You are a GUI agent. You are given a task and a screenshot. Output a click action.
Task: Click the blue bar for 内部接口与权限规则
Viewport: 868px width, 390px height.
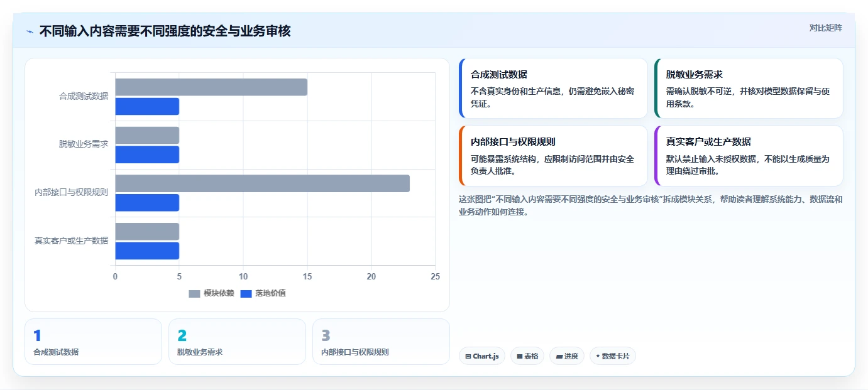pyautogui.click(x=147, y=203)
